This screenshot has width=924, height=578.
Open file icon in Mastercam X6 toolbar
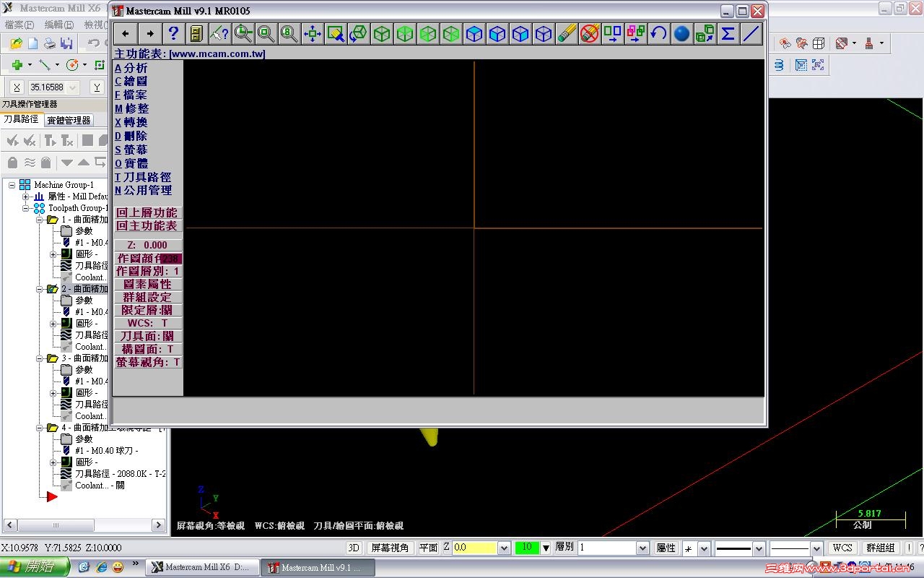point(17,44)
